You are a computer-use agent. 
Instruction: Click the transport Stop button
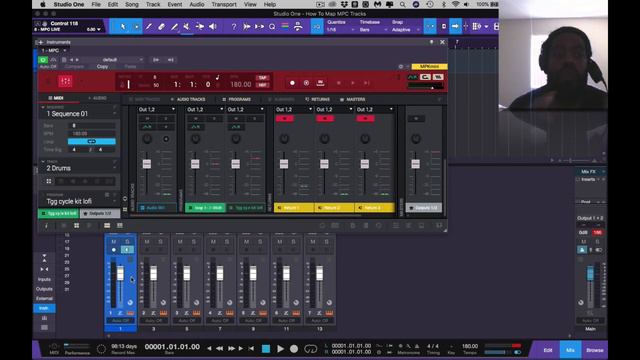(266, 349)
